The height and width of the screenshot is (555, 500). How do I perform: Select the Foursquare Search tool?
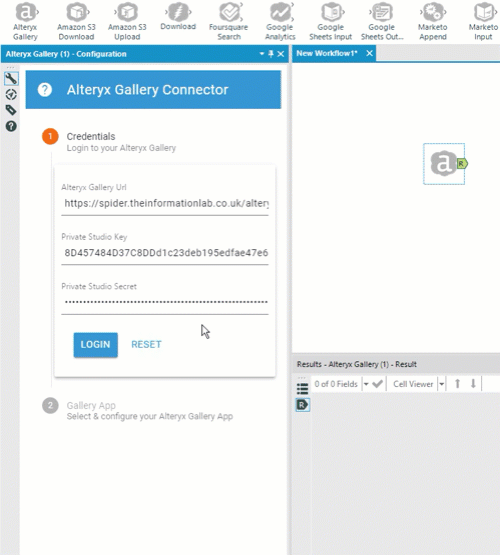[x=229, y=21]
